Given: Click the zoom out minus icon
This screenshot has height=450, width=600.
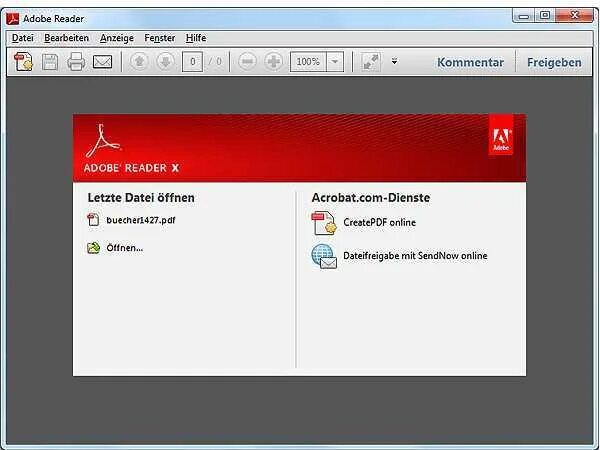Looking at the screenshot, I should click(x=248, y=62).
